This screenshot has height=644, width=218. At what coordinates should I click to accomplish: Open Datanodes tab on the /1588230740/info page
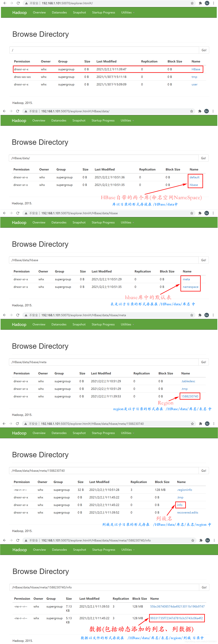(x=59, y=550)
